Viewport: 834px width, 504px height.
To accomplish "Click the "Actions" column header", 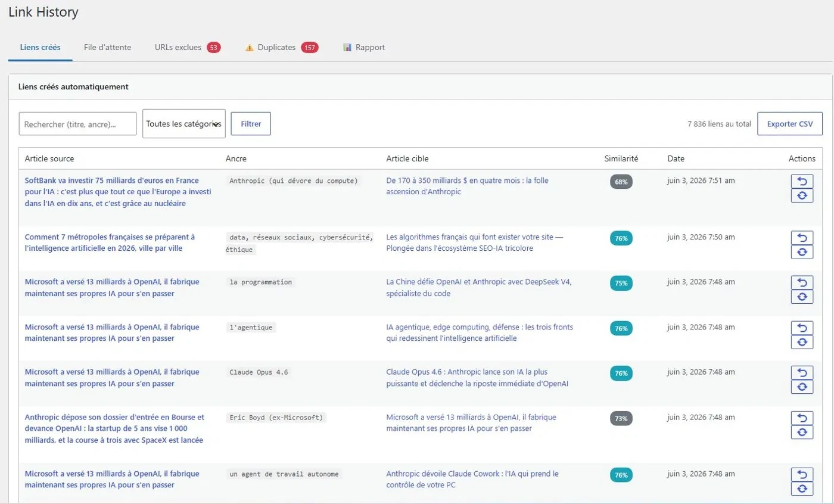I will [802, 158].
